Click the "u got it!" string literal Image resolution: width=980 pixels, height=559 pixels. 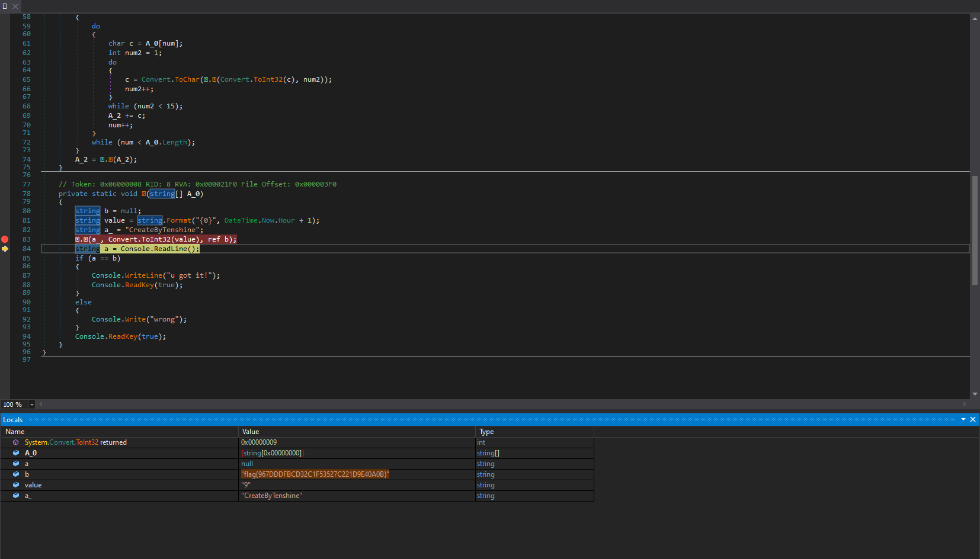coord(190,275)
